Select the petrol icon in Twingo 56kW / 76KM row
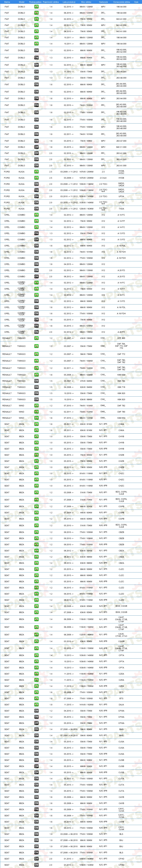The height and width of the screenshot is (868, 142). coord(36,354)
